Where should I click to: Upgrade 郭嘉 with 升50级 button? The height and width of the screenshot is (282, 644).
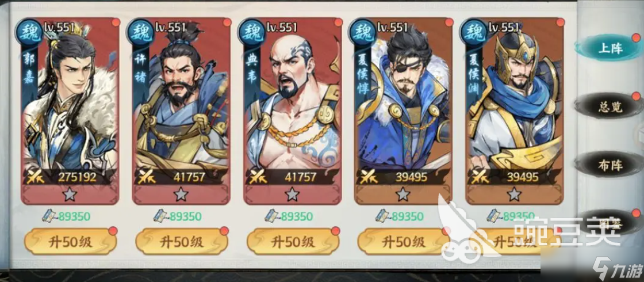pyautogui.click(x=70, y=242)
